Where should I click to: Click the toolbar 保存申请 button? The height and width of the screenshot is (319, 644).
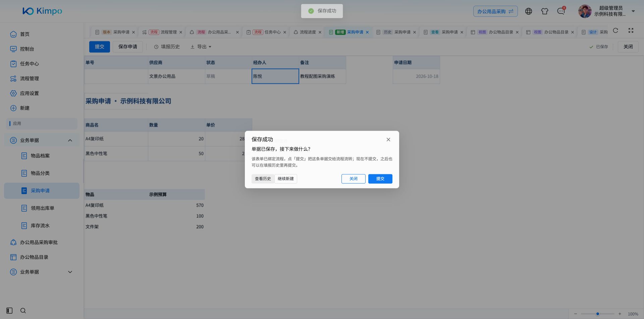tap(128, 47)
